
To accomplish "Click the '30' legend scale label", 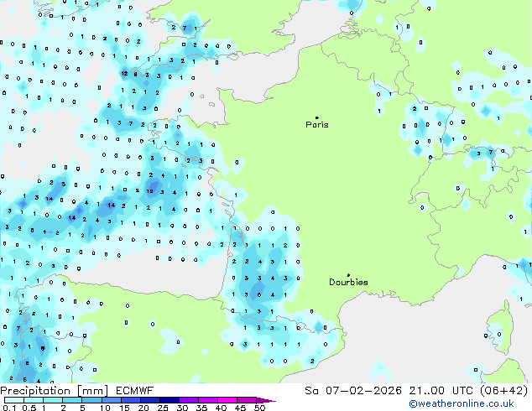I will click(182, 408).
